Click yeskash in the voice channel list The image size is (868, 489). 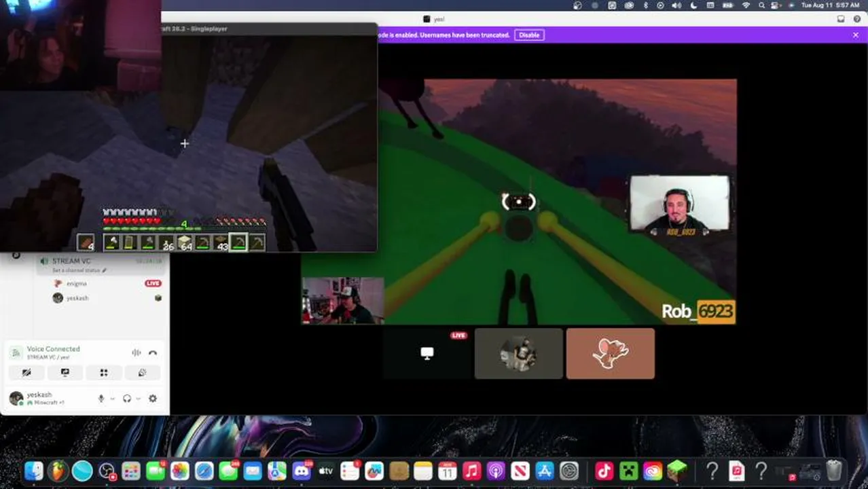point(77,297)
